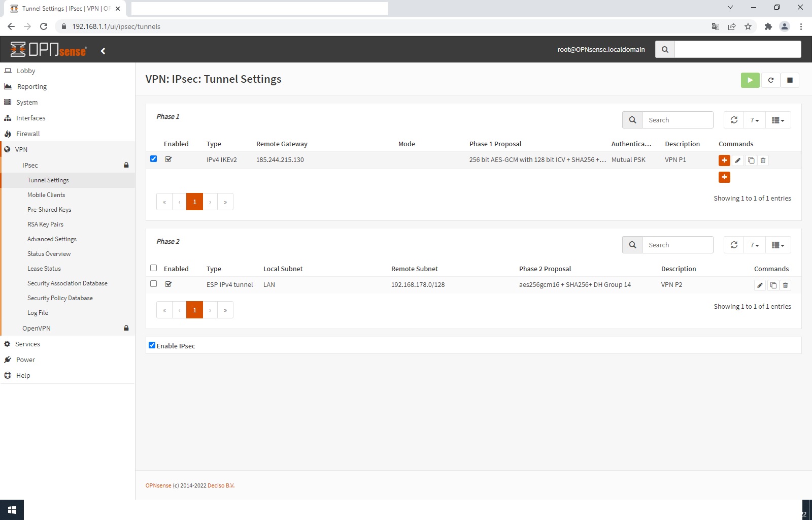Refresh the Phase 2 table
This screenshot has width=812, height=520.
tap(734, 245)
